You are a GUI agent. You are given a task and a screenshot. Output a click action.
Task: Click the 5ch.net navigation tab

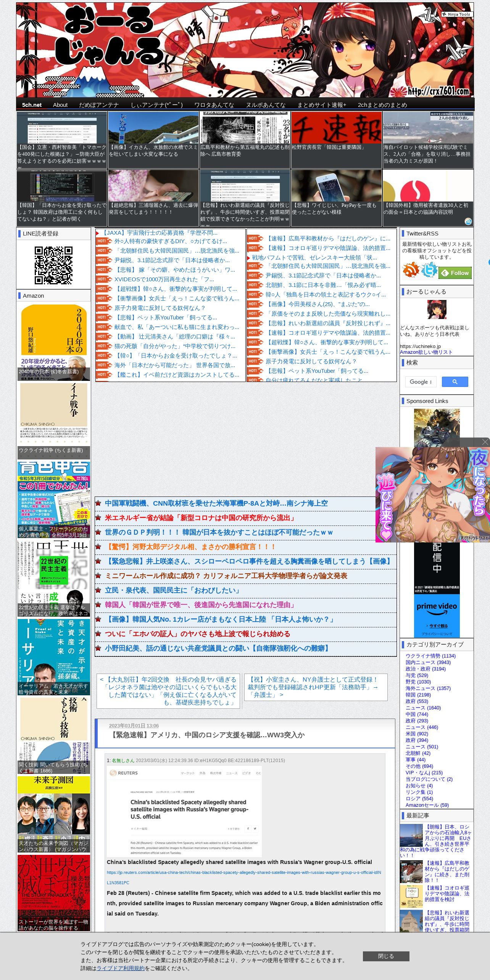32,105
